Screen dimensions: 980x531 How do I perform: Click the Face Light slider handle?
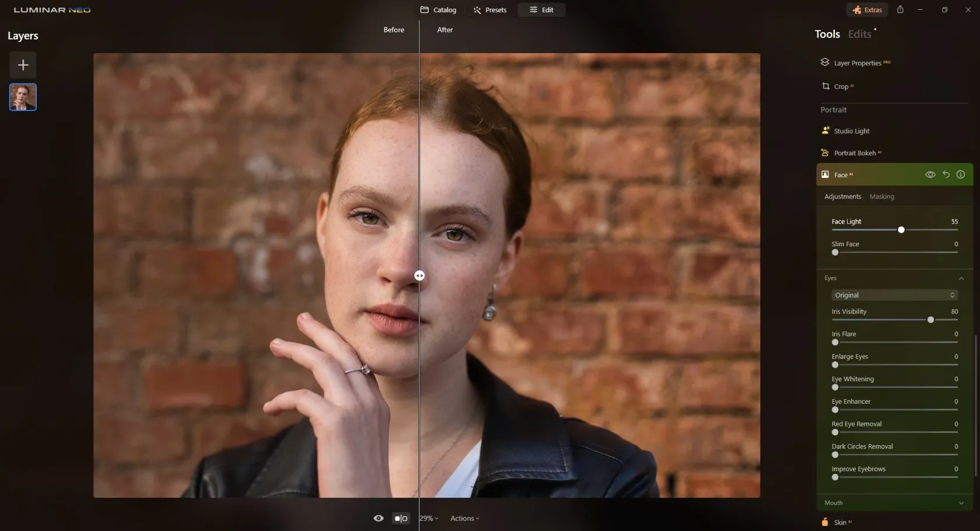click(x=901, y=230)
